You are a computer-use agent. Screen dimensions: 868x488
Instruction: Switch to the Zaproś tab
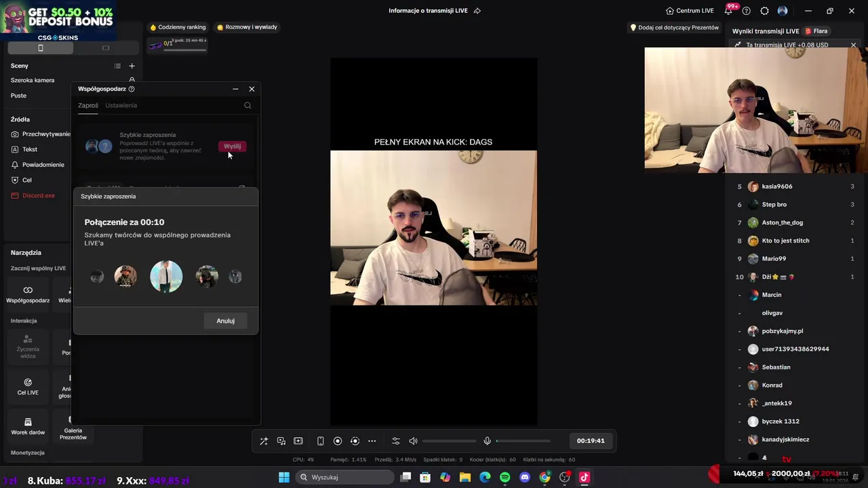[x=88, y=106]
